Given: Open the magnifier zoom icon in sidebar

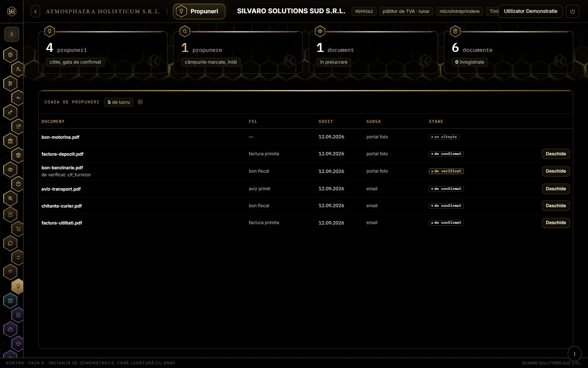Looking at the screenshot, I should (10, 198).
